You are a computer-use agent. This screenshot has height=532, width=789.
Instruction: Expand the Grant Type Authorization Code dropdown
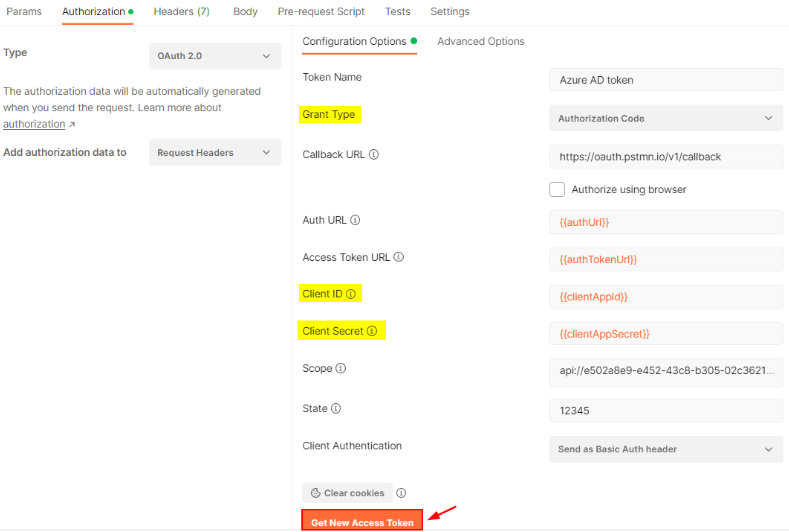[x=665, y=118]
